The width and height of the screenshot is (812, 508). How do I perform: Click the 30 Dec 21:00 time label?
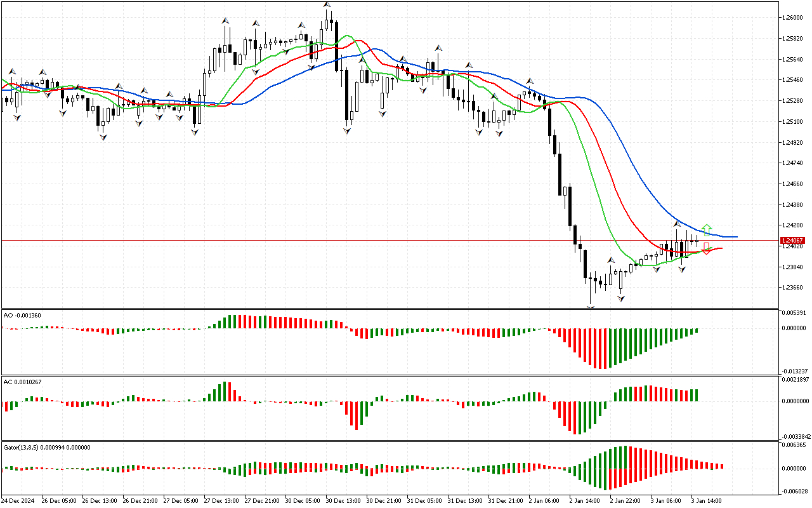tap(384, 501)
